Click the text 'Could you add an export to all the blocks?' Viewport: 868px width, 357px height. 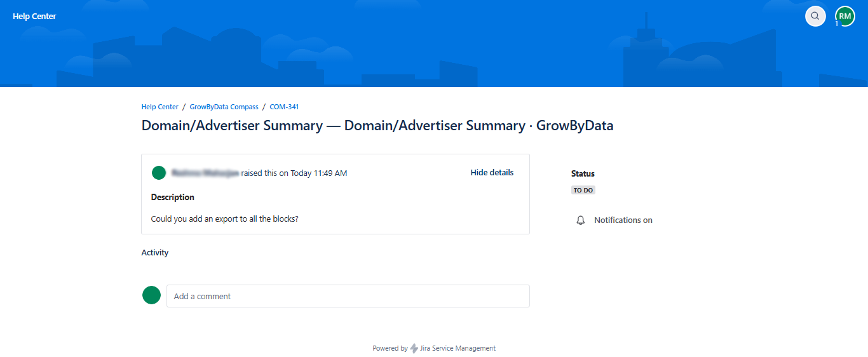225,219
